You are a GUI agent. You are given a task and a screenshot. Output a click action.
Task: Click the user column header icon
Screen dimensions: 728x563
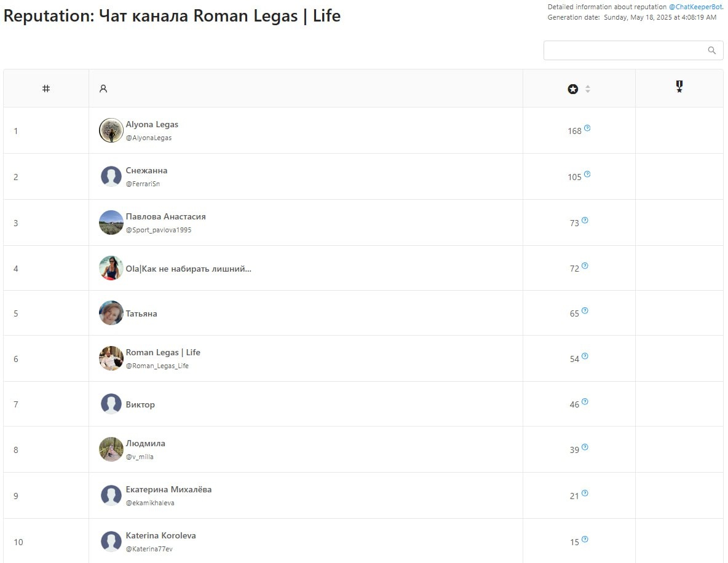(x=103, y=89)
